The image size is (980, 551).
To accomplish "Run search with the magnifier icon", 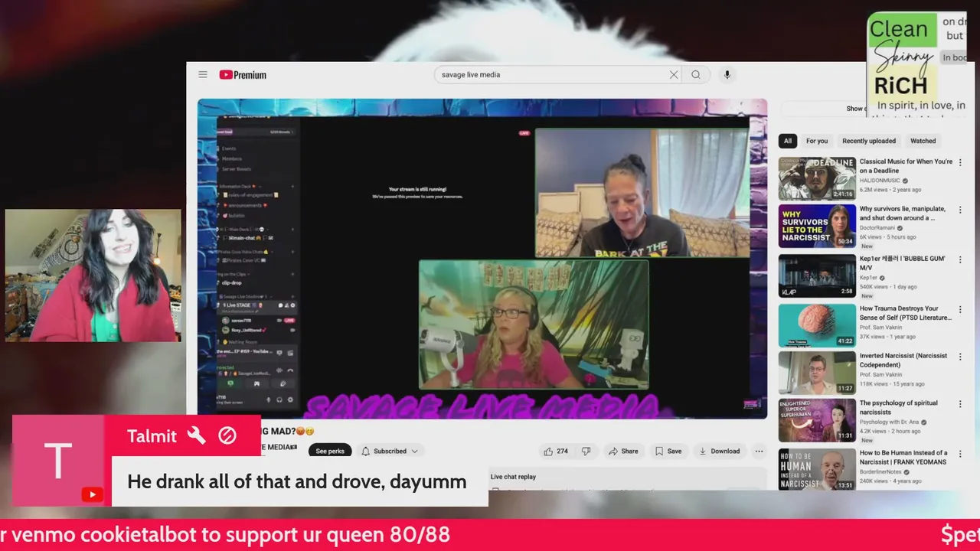I will click(696, 75).
